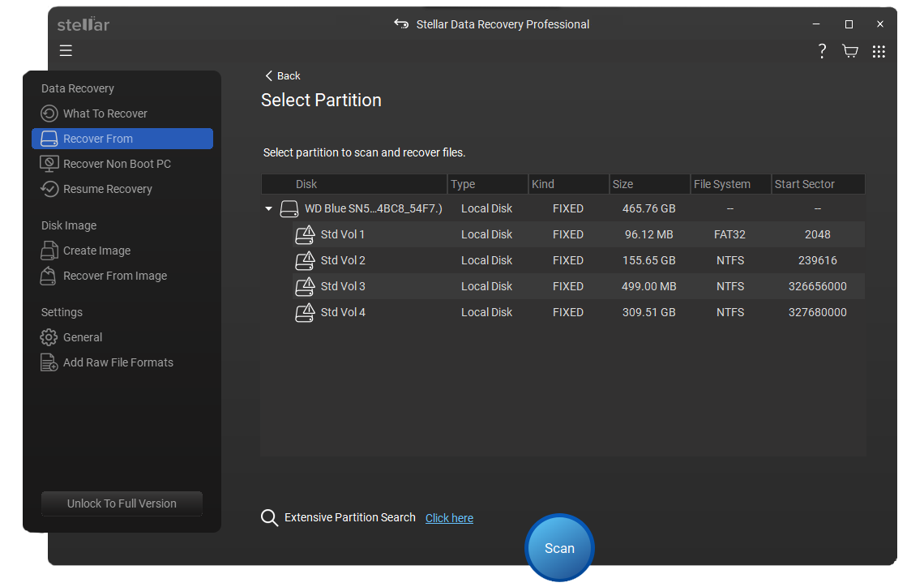Click Unlock To Full Version button

(x=122, y=503)
